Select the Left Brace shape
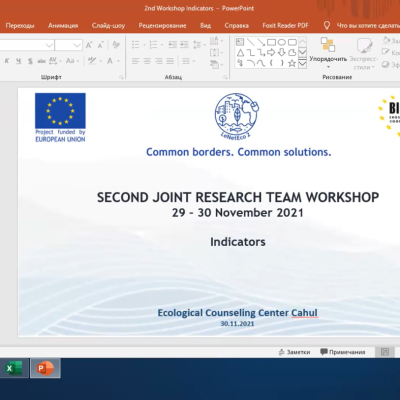The width and height of the screenshot is (400, 400). tap(271, 63)
